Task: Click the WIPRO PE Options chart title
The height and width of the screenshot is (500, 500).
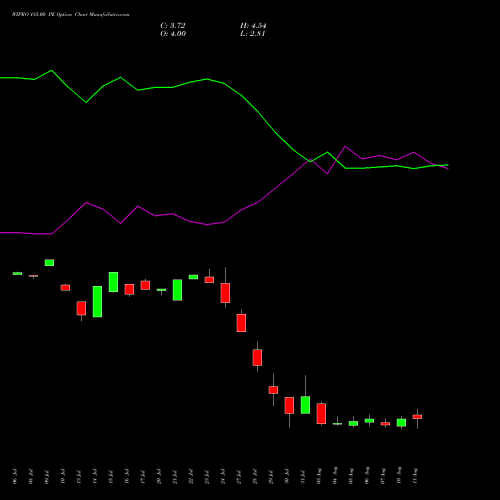Action: tap(70, 14)
